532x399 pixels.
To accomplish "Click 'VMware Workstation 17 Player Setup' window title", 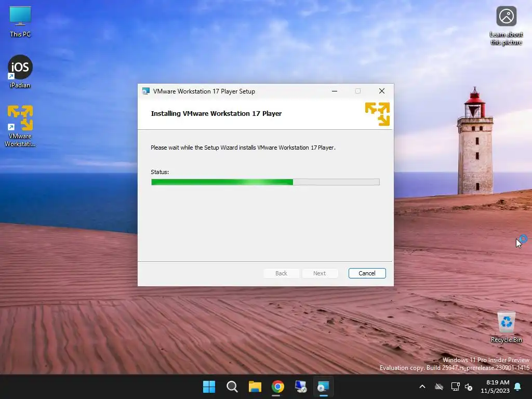I will pyautogui.click(x=204, y=91).
